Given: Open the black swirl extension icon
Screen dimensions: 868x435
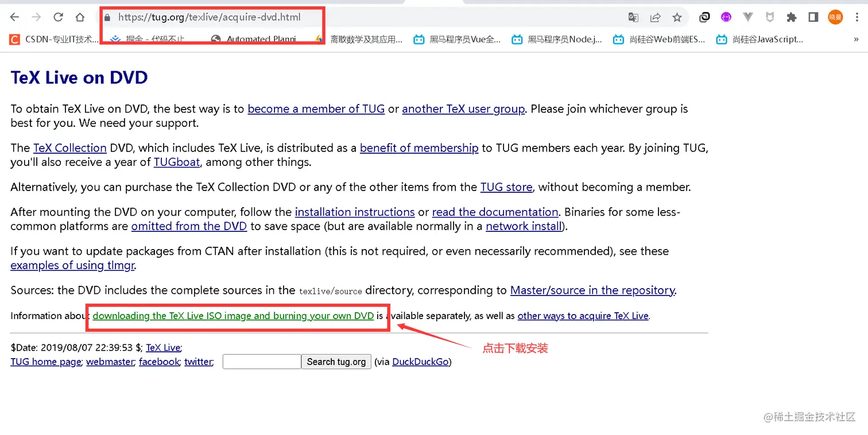Looking at the screenshot, I should (x=704, y=17).
